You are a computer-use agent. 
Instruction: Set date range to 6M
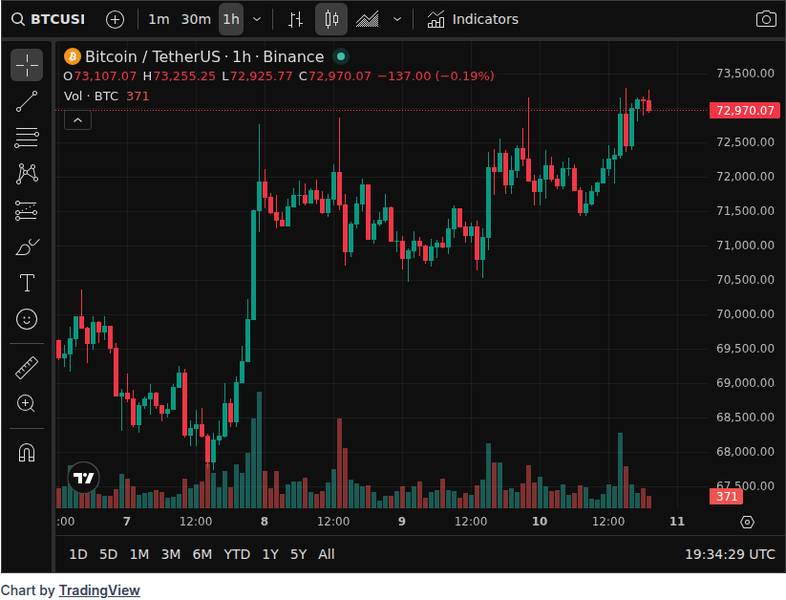tap(202, 554)
